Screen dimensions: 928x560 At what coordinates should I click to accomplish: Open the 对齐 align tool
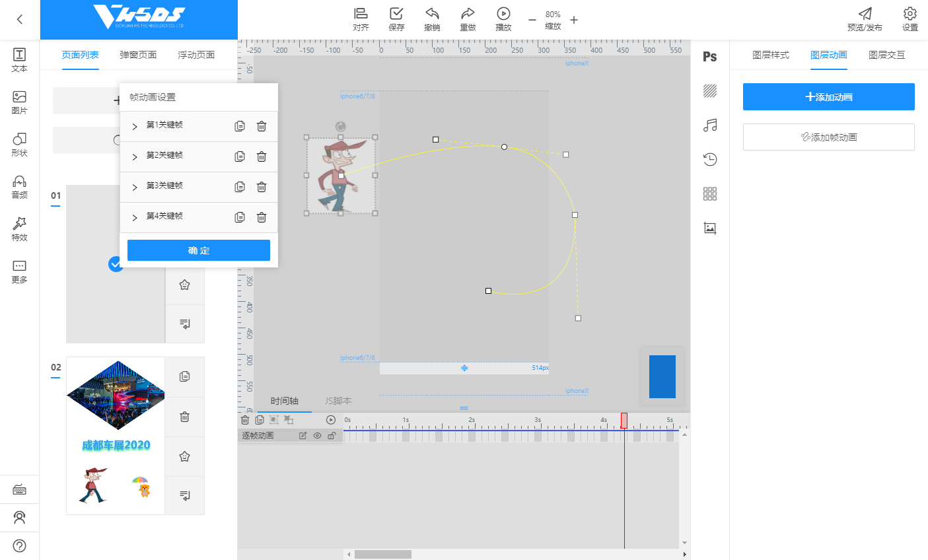click(361, 19)
